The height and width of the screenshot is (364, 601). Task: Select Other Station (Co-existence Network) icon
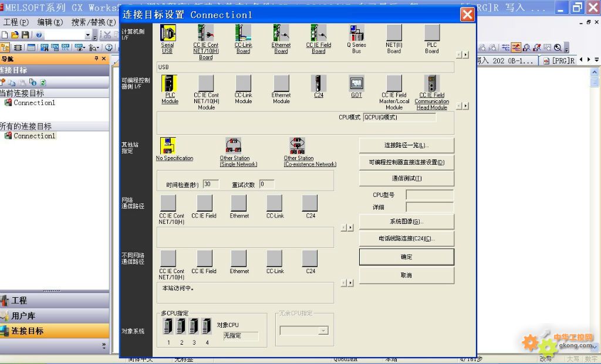(298, 145)
